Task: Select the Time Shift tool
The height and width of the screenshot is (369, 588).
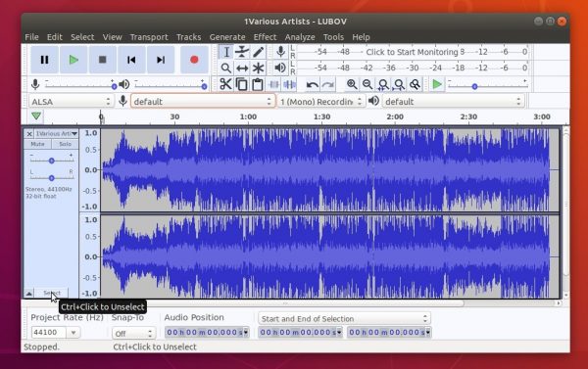Action: tap(242, 69)
